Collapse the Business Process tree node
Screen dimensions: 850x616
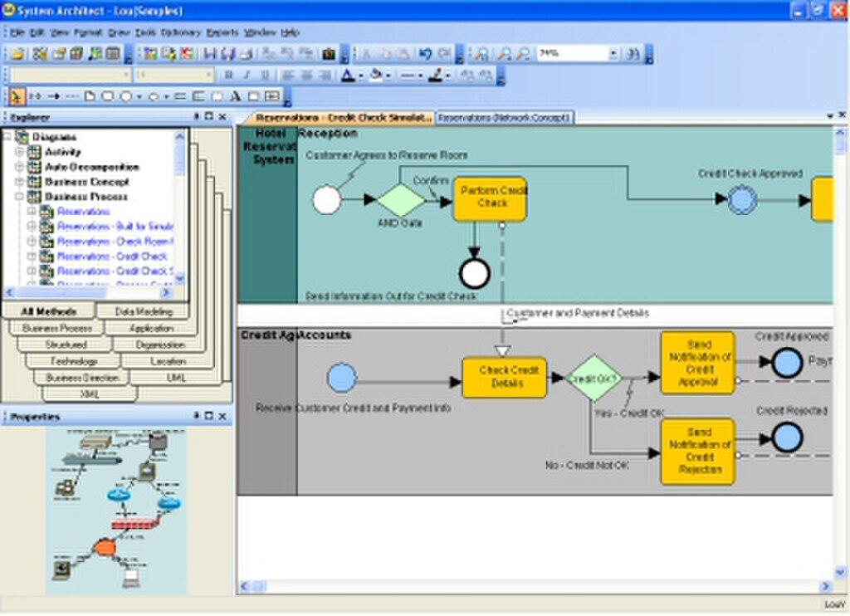[x=20, y=196]
